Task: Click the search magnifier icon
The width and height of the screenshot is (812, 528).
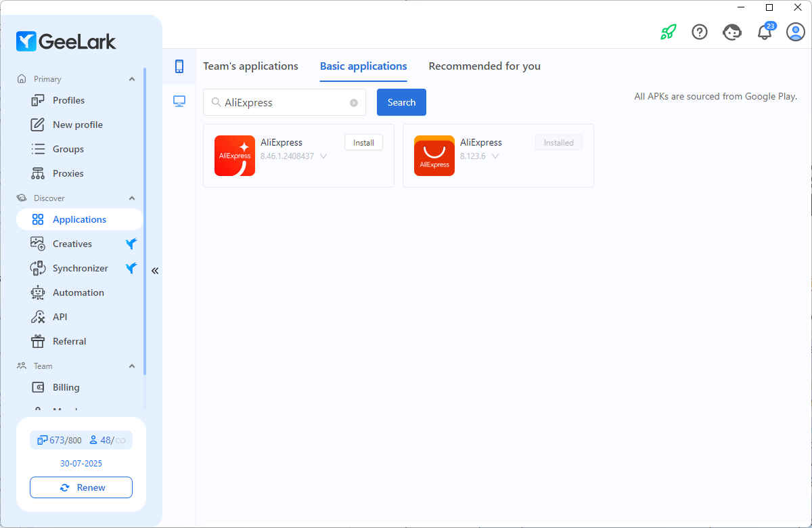Action: click(x=216, y=102)
